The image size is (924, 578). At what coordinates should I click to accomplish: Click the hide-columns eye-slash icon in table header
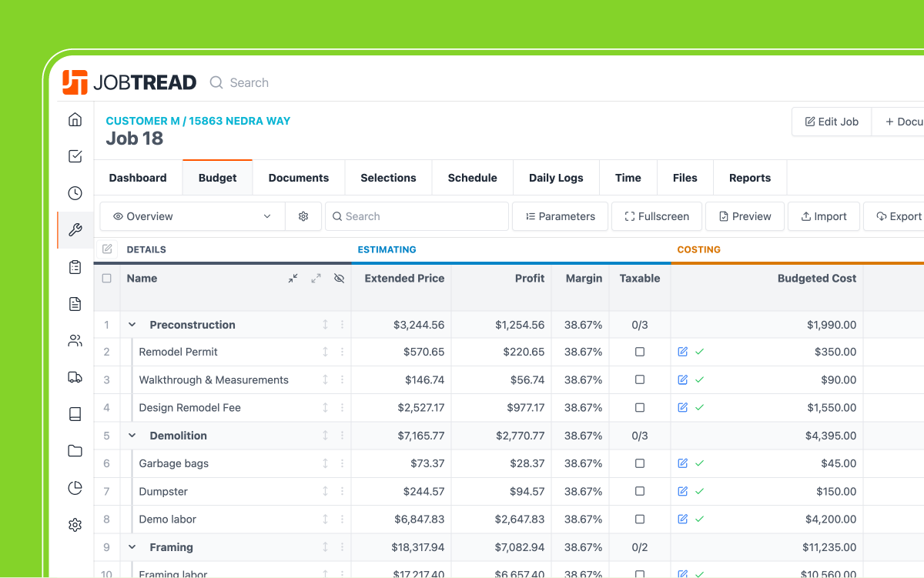tap(339, 278)
